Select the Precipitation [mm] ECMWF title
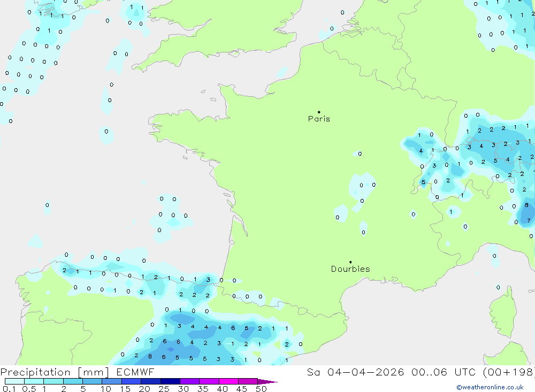Image resolution: width=535 pixels, height=392 pixels. pyautogui.click(x=77, y=372)
